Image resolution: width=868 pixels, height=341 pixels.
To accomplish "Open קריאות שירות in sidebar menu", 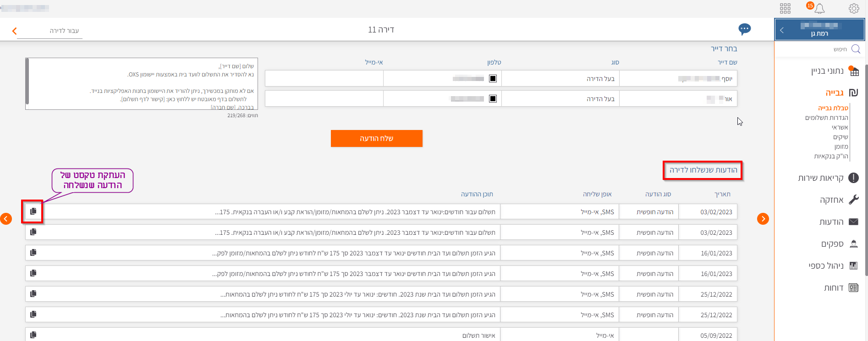I will point(820,178).
